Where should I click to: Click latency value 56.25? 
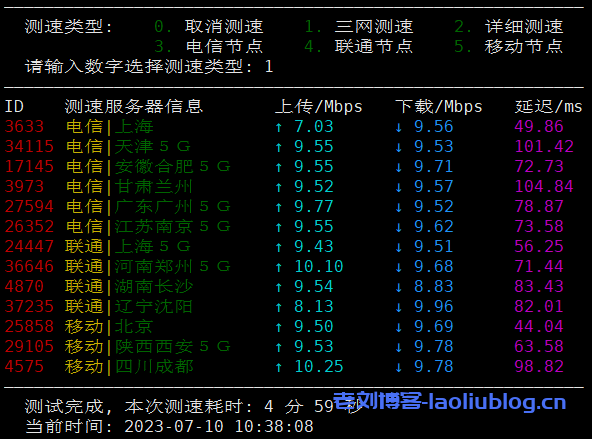(539, 246)
